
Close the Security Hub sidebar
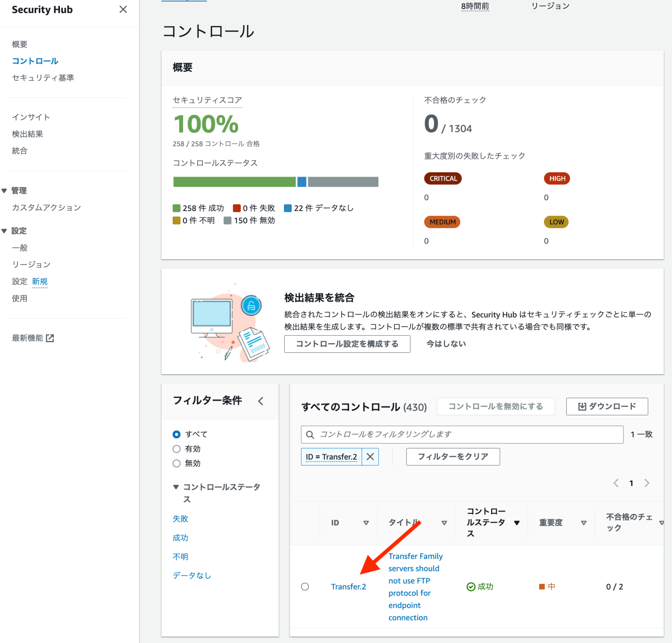123,10
